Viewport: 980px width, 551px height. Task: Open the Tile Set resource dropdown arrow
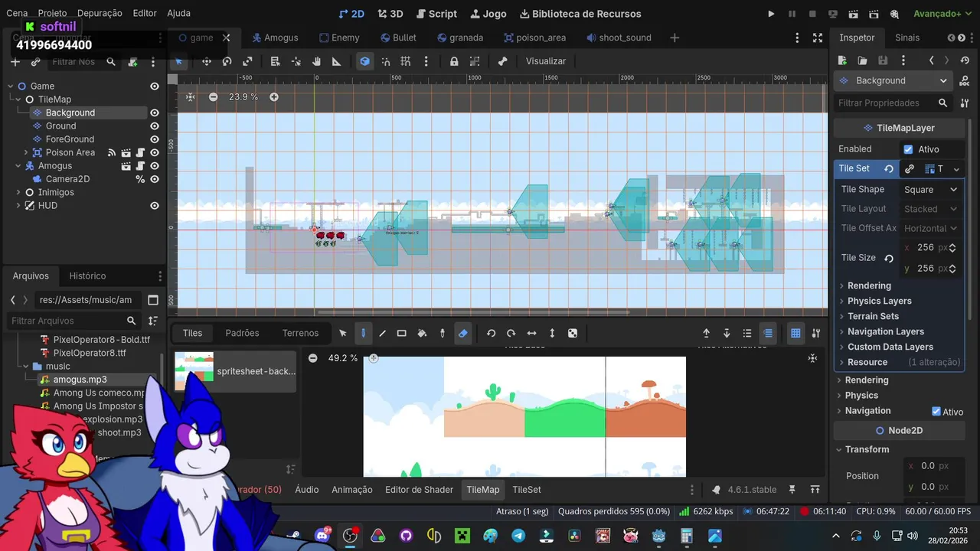(955, 169)
